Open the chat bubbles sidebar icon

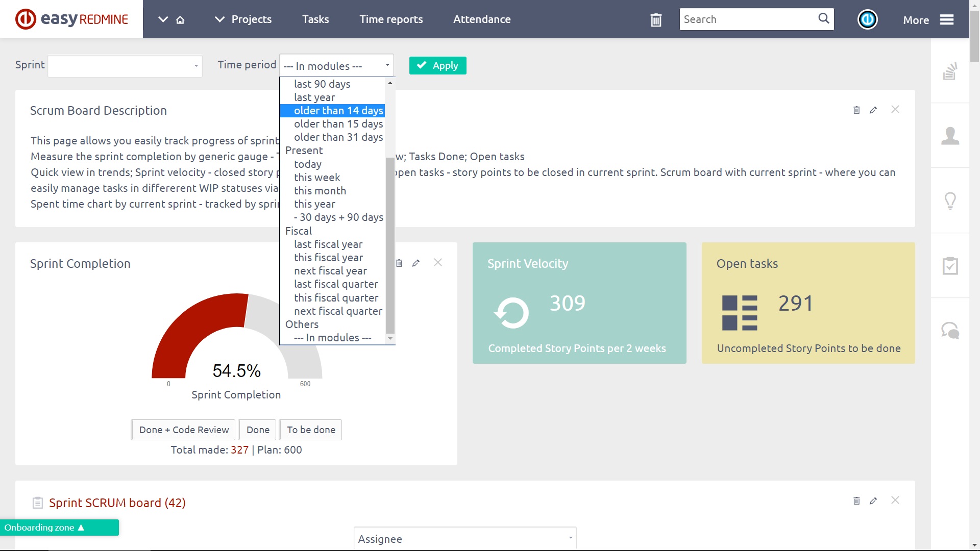(x=950, y=331)
